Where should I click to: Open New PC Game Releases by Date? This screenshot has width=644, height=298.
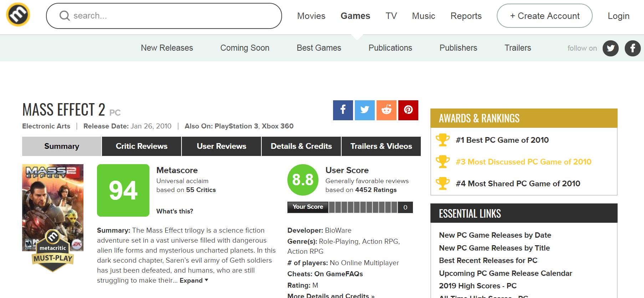click(x=495, y=235)
